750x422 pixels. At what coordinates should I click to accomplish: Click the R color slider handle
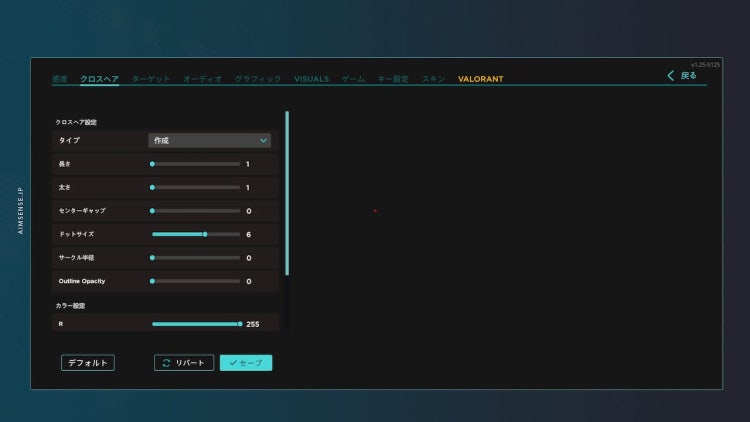pos(240,324)
